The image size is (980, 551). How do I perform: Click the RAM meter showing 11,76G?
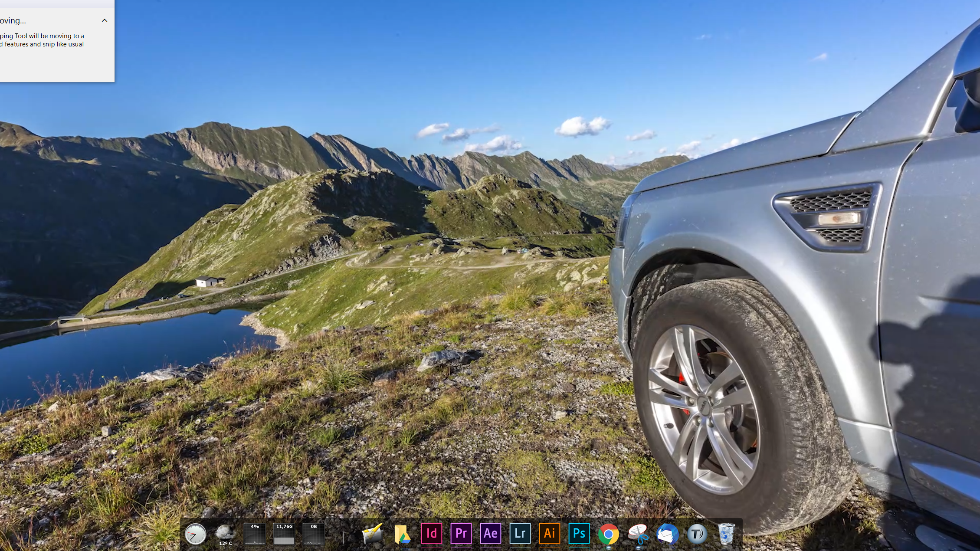pos(284,534)
